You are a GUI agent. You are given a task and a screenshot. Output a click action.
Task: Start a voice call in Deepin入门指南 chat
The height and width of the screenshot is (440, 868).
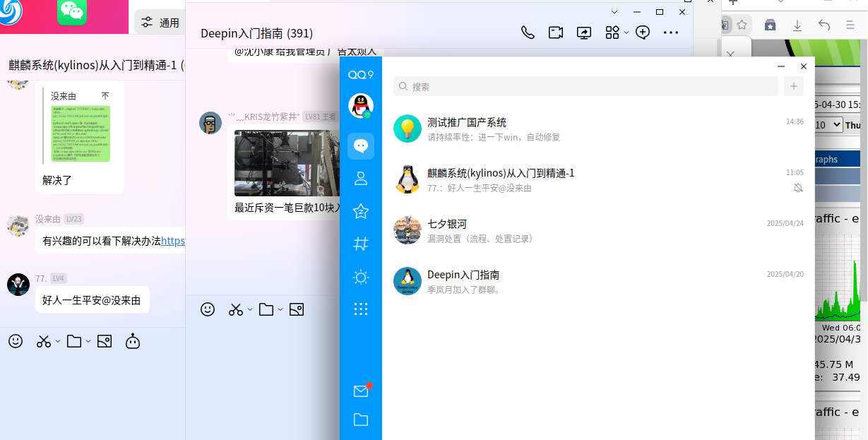(528, 32)
